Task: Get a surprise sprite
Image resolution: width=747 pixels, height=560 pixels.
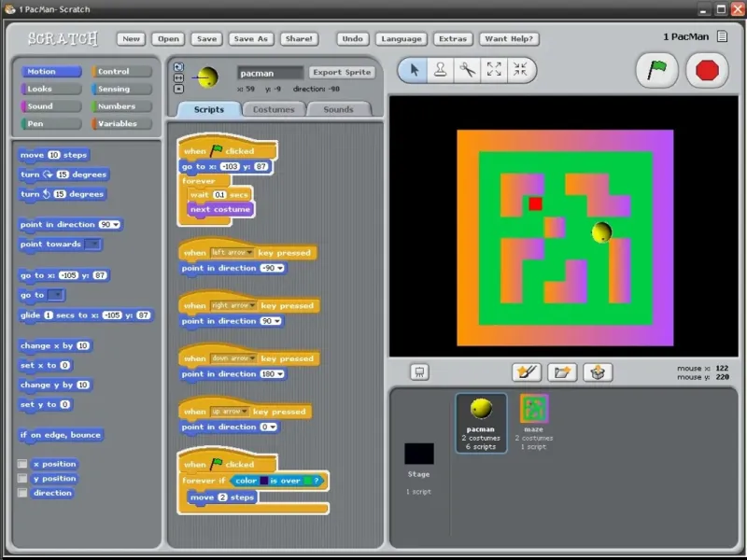Action: click(598, 371)
